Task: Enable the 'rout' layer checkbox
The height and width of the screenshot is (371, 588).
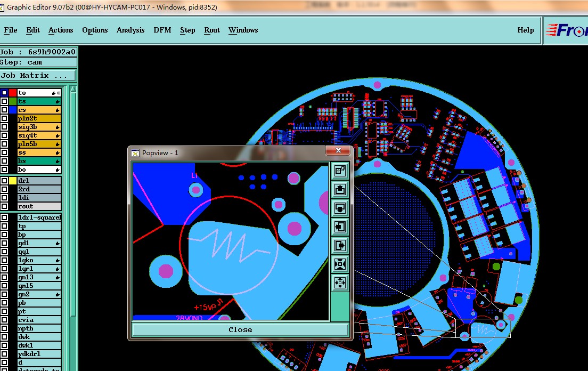Action: (4, 206)
